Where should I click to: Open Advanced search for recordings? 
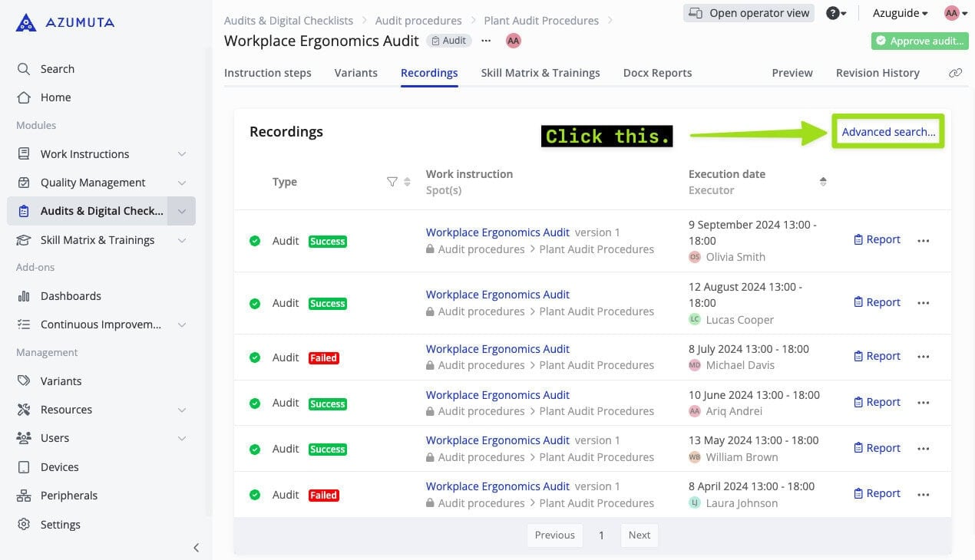pos(887,131)
